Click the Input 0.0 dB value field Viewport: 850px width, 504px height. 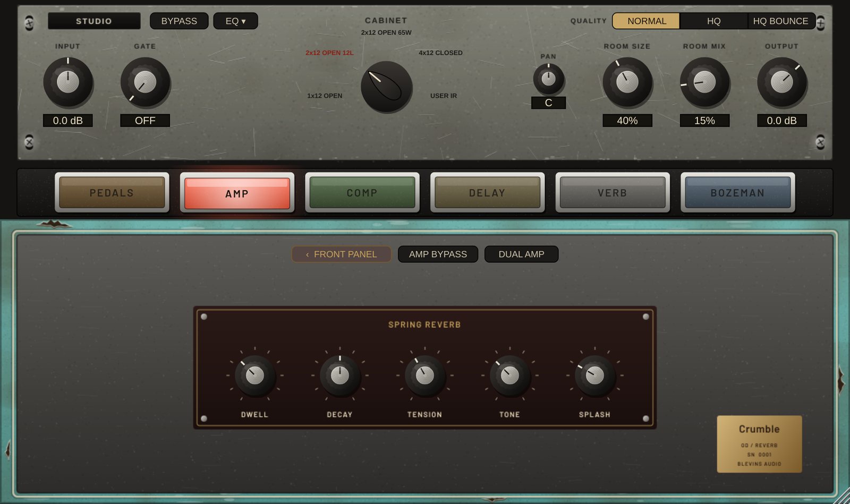(68, 121)
